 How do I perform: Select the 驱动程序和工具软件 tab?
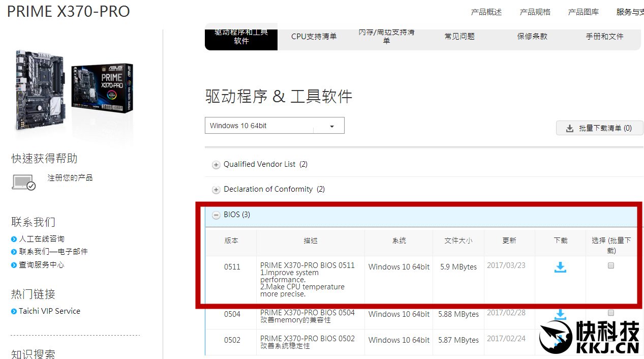tap(241, 37)
